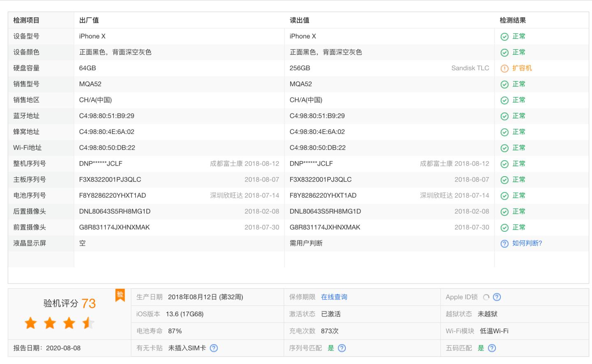Click the green 是 next to 序列号匹配

click(332, 348)
